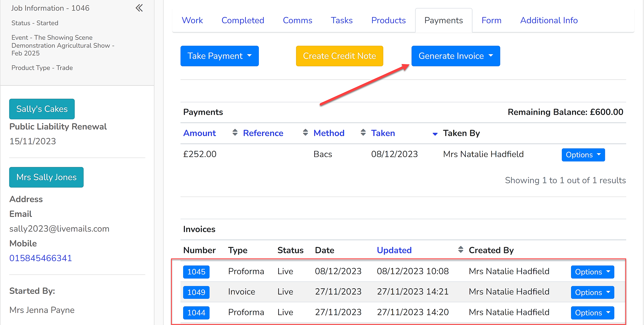Toggle Taken column descending sort arrow
644x325 pixels.
pyautogui.click(x=435, y=134)
